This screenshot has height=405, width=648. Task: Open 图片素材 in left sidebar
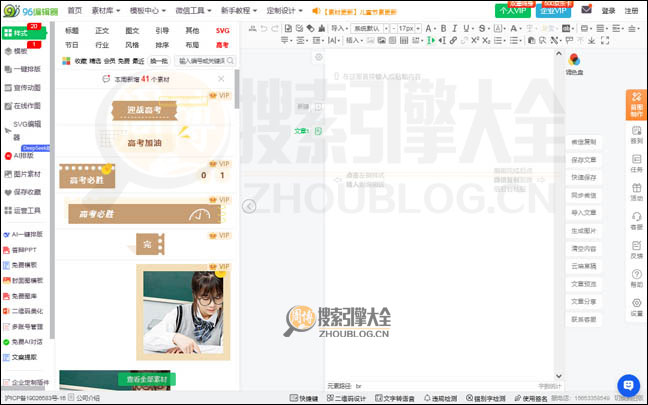(23, 174)
